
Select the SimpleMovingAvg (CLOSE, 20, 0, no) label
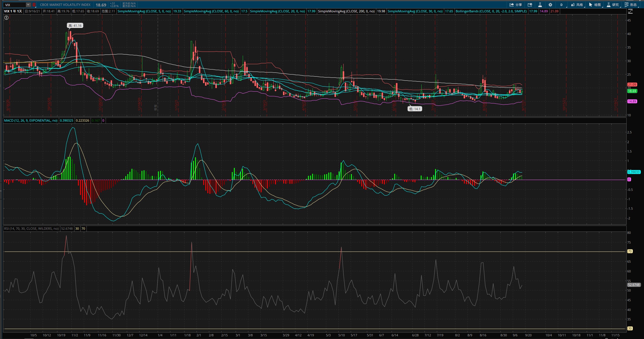pyautogui.click(x=277, y=11)
